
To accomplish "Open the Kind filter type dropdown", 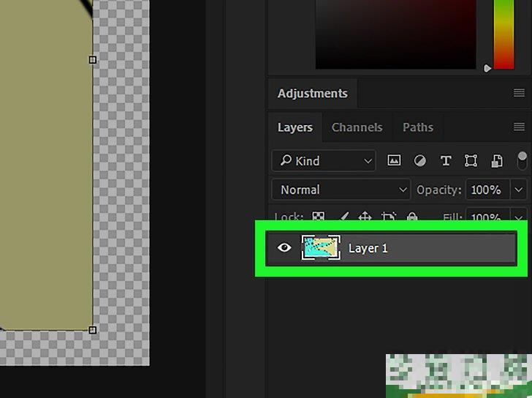I will pos(323,161).
